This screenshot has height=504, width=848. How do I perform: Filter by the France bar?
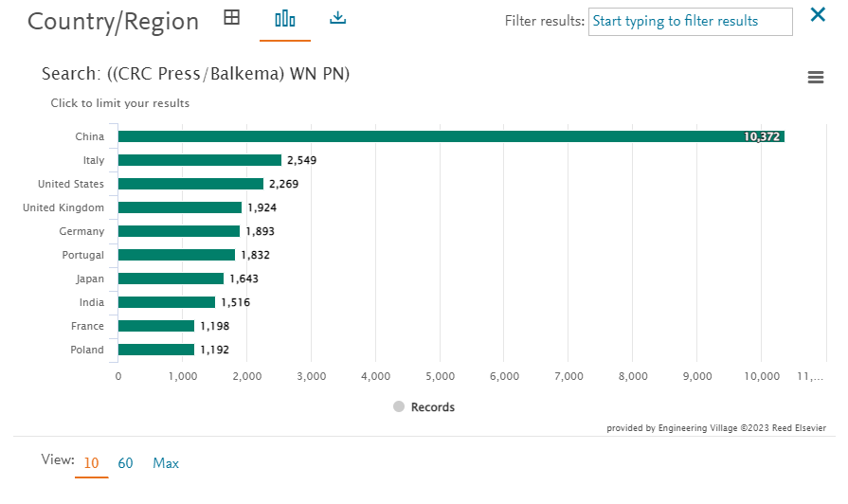coord(156,326)
